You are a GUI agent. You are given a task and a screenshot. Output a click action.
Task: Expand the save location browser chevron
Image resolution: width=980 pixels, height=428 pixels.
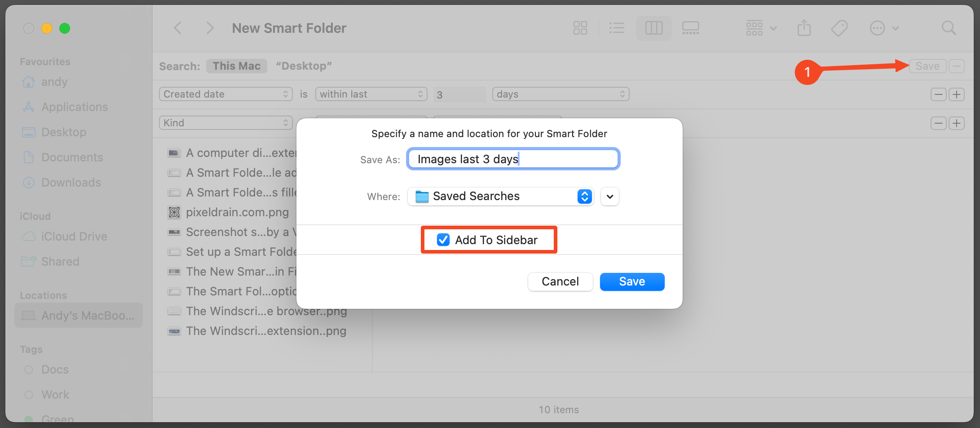(610, 196)
